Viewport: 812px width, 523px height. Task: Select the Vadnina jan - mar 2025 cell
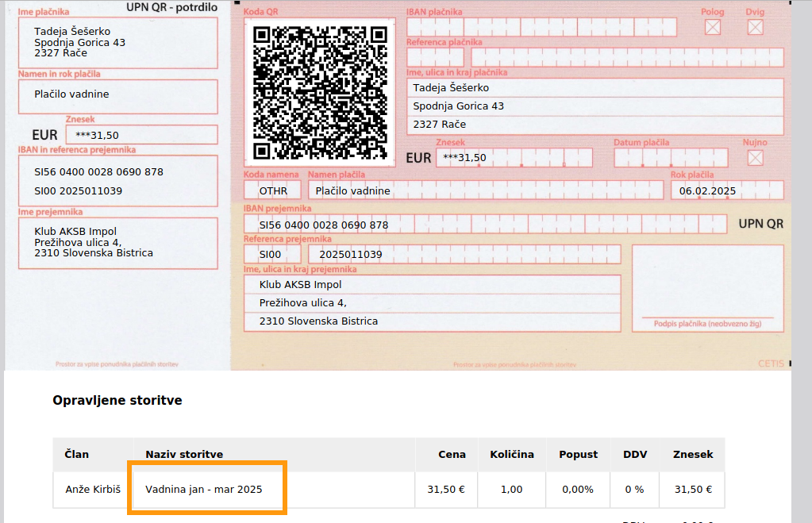204,489
